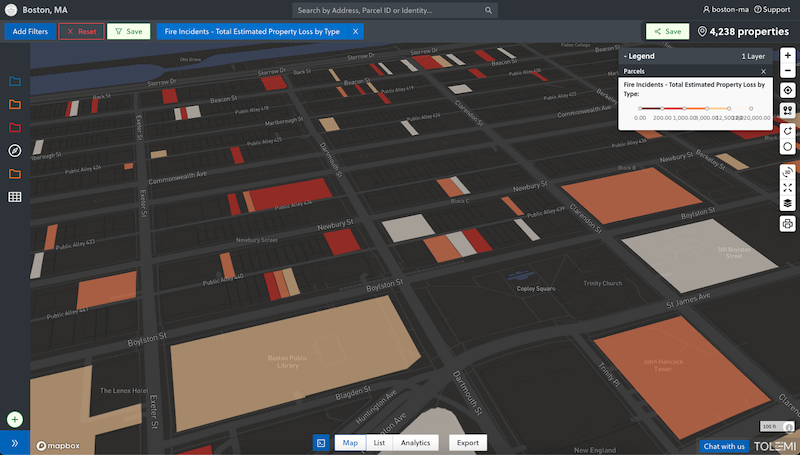Toggle the circle selection tool
The height and width of the screenshot is (455, 800).
pos(788,147)
